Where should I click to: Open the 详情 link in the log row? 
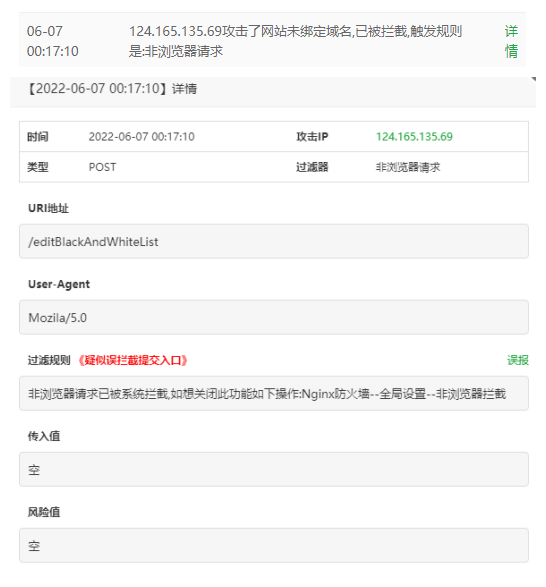coord(511,41)
